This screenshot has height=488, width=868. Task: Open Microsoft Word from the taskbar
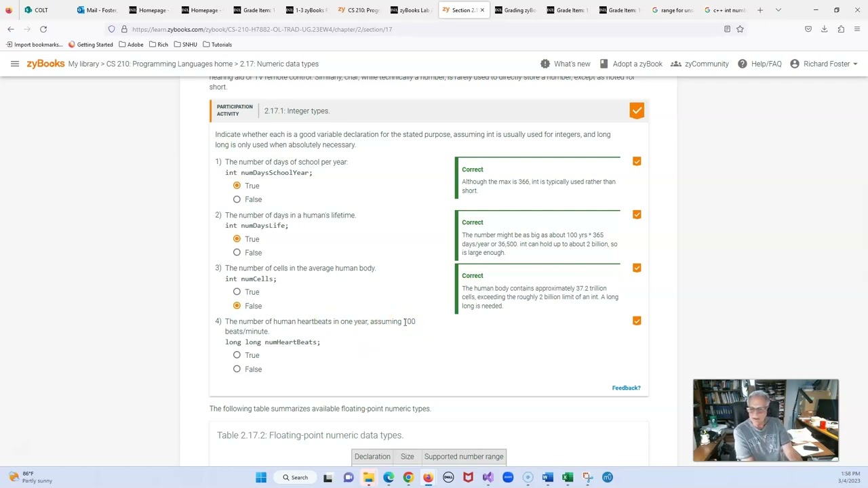click(548, 477)
